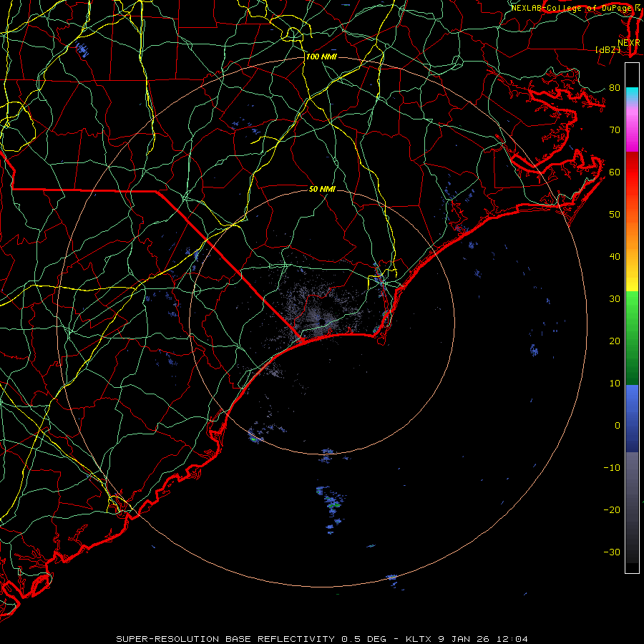This screenshot has height=644, width=644.
Task: Select the -20 value on the dBZ scale
Action: pos(612,509)
